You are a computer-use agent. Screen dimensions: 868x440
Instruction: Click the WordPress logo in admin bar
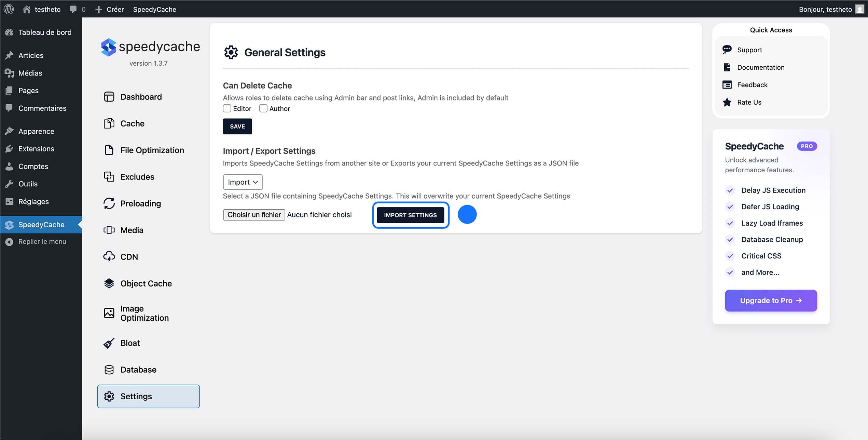click(9, 9)
